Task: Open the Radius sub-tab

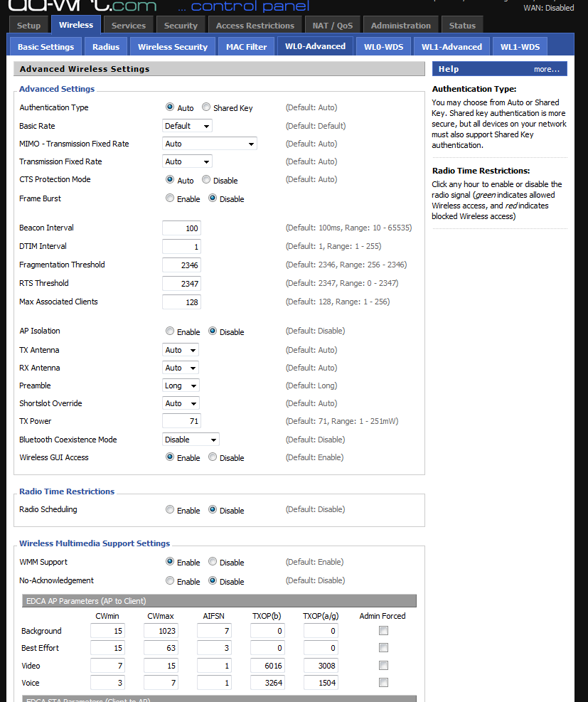Action: pyautogui.click(x=106, y=46)
